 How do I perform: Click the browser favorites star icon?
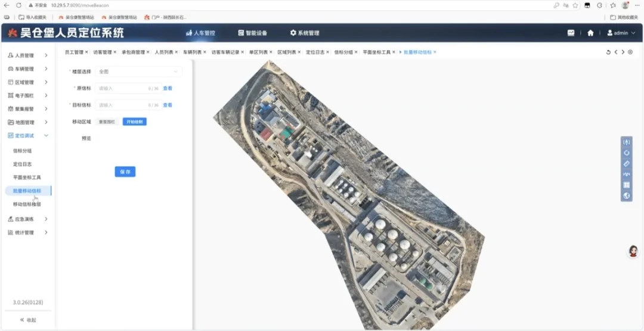click(575, 5)
